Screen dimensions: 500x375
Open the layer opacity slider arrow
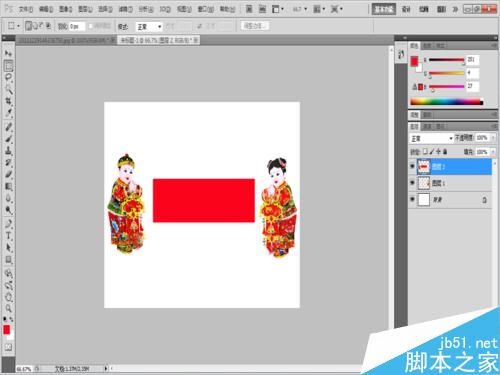pyautogui.click(x=493, y=138)
